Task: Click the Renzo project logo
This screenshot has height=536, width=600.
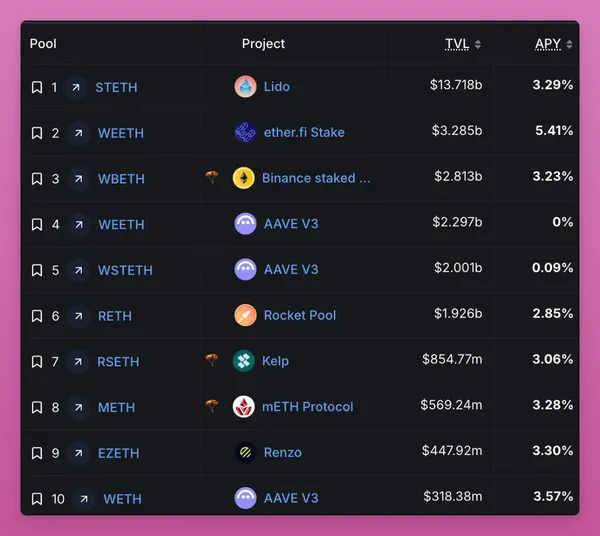Action: pos(245,452)
